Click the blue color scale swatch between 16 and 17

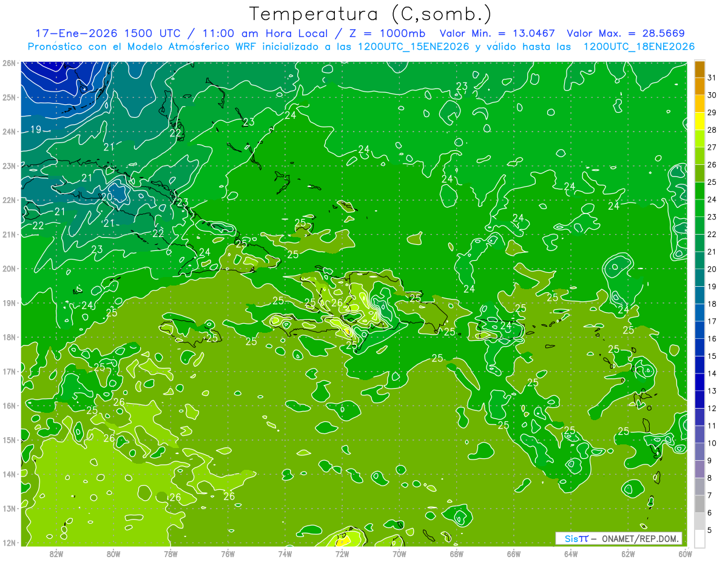(x=699, y=330)
